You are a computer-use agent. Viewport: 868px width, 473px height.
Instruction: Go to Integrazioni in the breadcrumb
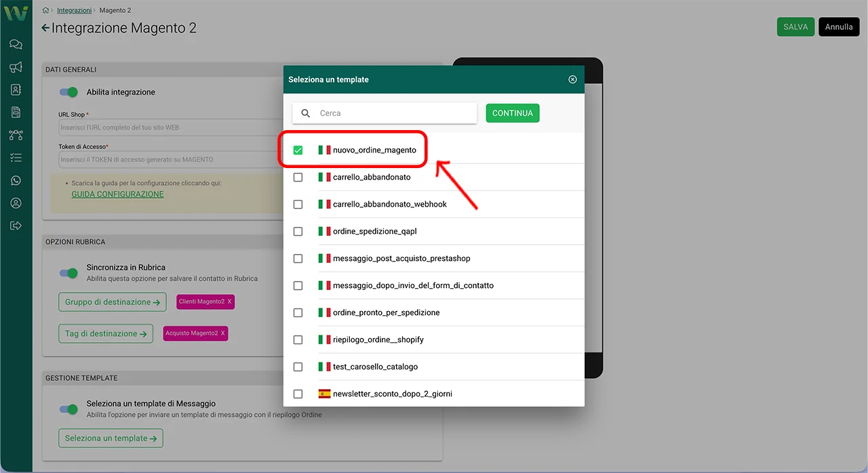click(x=74, y=11)
